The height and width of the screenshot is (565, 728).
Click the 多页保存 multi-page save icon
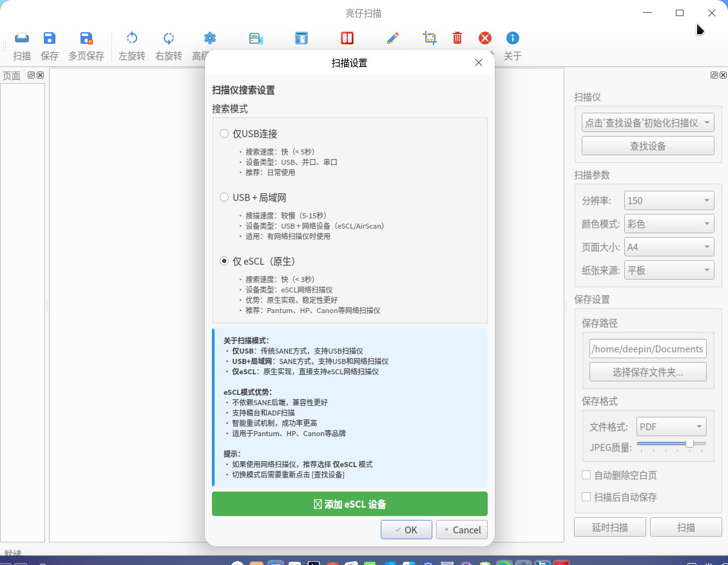click(86, 38)
